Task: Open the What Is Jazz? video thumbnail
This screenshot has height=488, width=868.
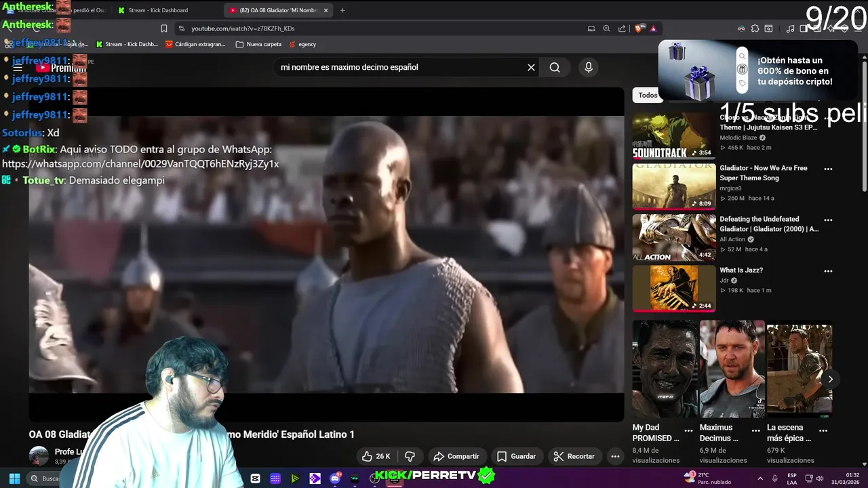Action: [x=673, y=288]
